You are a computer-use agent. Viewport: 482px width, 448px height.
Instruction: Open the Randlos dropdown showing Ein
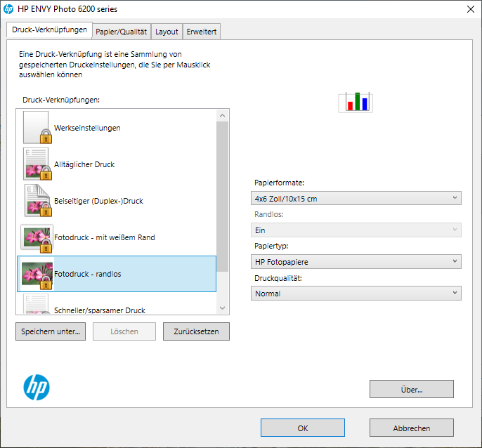click(x=356, y=230)
